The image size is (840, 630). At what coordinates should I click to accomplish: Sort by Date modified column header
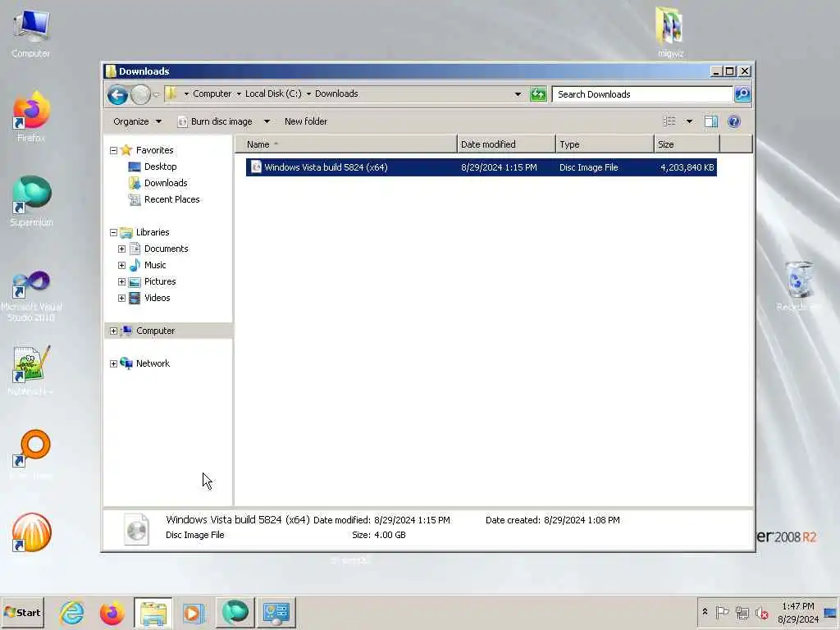click(x=506, y=144)
